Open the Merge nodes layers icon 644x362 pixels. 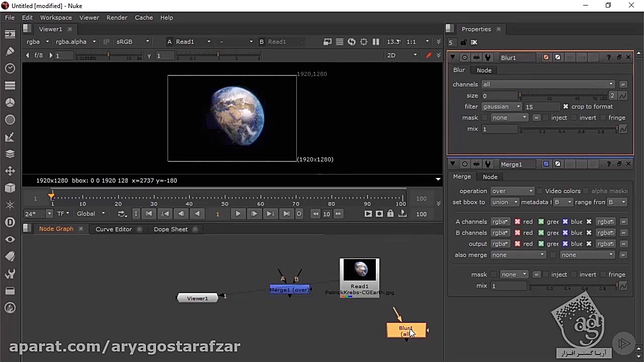click(x=10, y=154)
